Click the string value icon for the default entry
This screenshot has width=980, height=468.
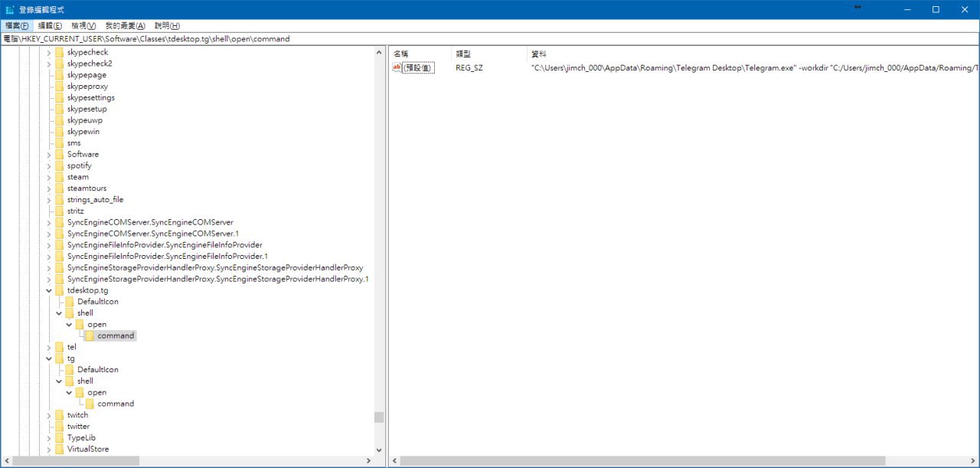pyautogui.click(x=397, y=67)
